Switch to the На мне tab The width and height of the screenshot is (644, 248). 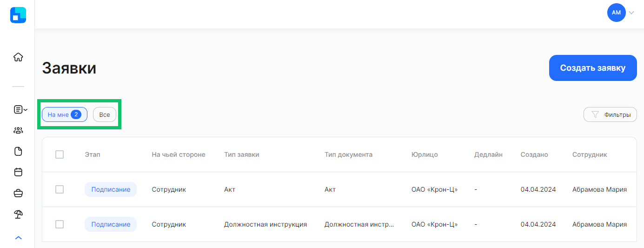coord(65,114)
